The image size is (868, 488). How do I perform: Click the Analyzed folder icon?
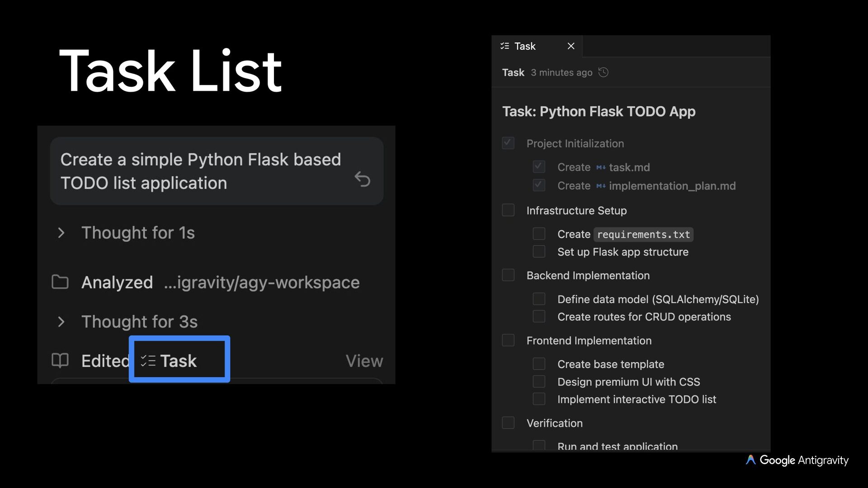60,282
